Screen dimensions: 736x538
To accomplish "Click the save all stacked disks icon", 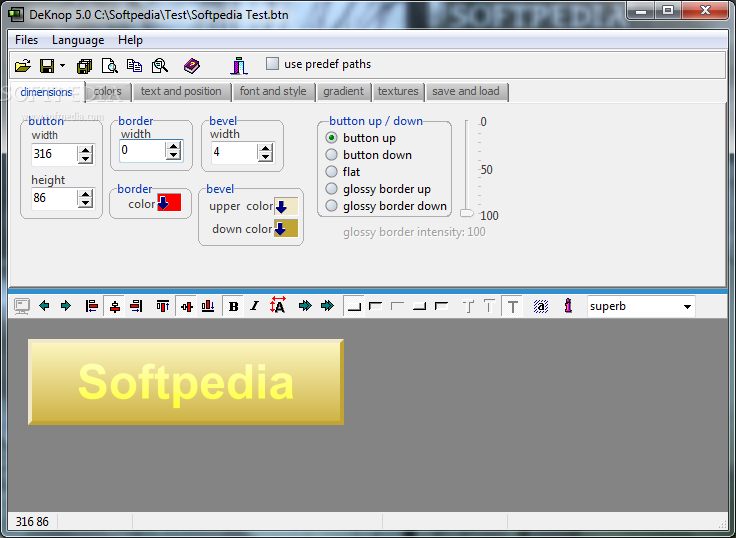I will pos(84,66).
